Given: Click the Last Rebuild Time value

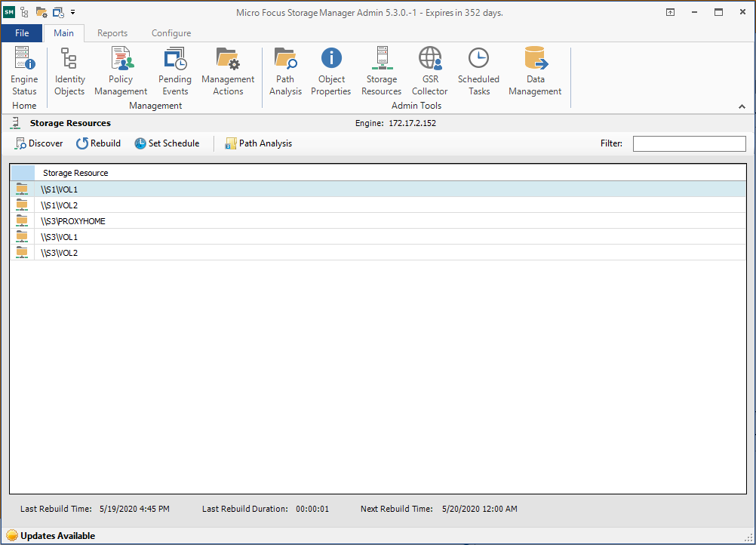Looking at the screenshot, I should point(134,509).
